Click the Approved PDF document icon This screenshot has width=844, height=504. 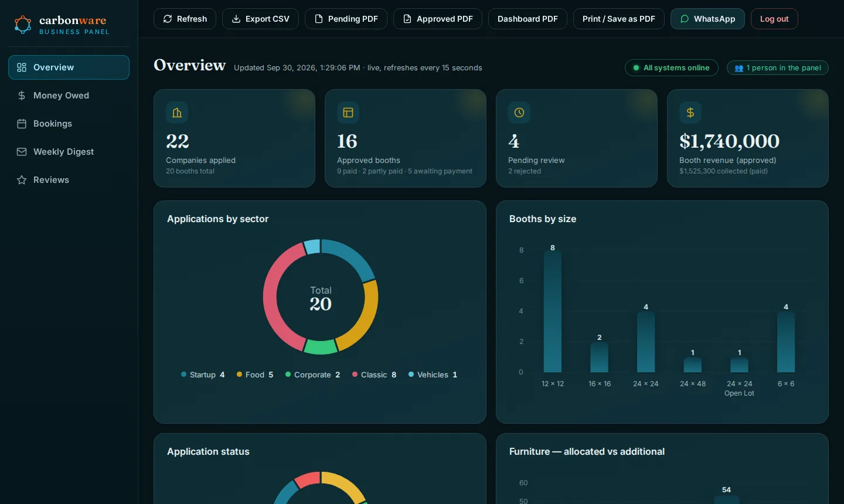click(407, 19)
